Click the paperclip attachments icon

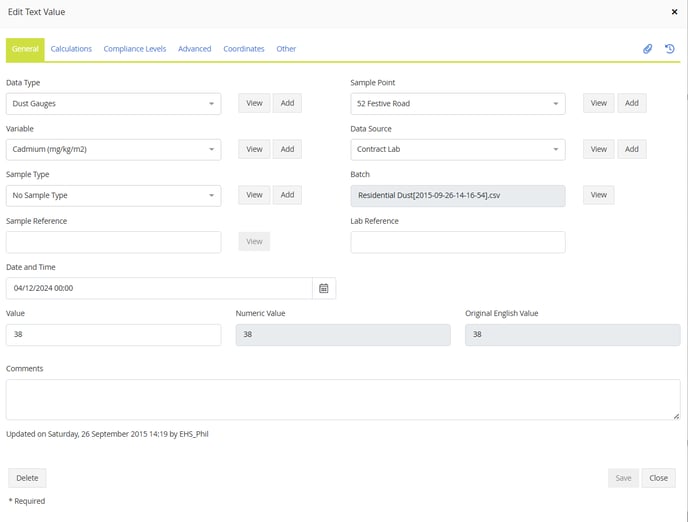pyautogui.click(x=647, y=48)
